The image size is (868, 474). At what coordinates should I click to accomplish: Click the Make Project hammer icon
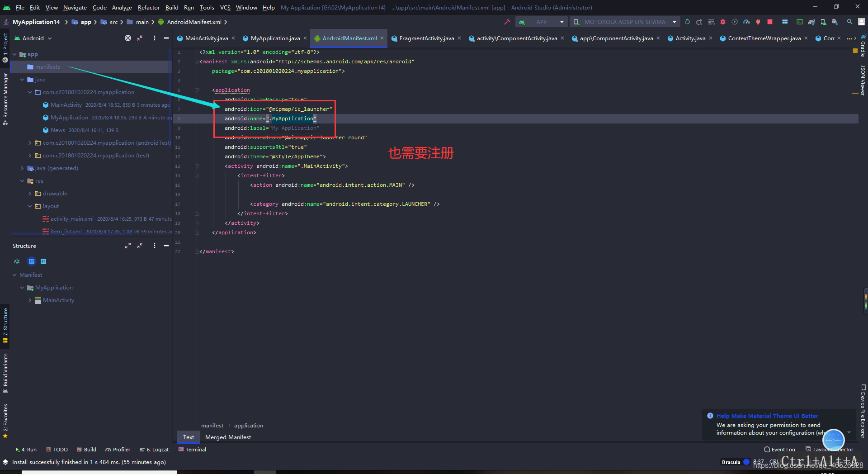coord(507,22)
